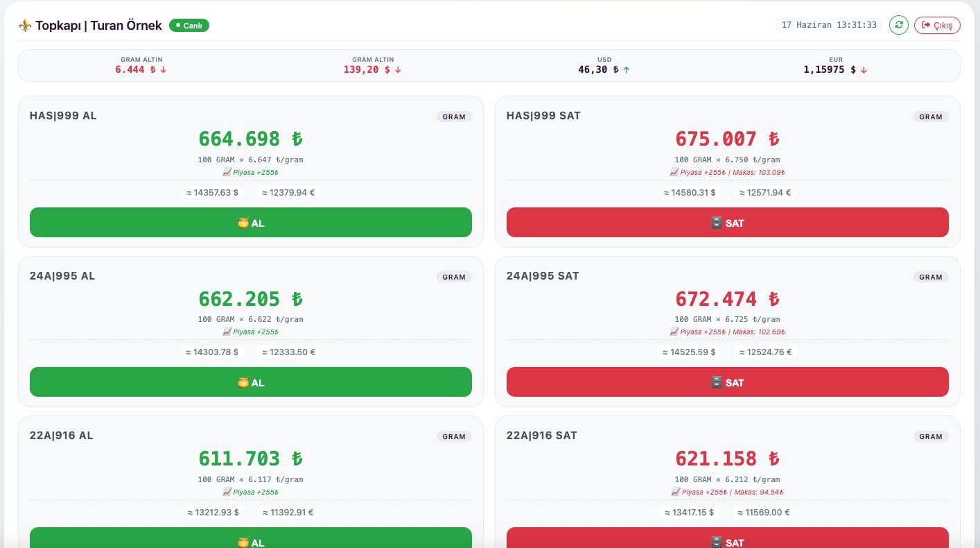Click the 664.698 ₺ buy price

pyautogui.click(x=251, y=139)
